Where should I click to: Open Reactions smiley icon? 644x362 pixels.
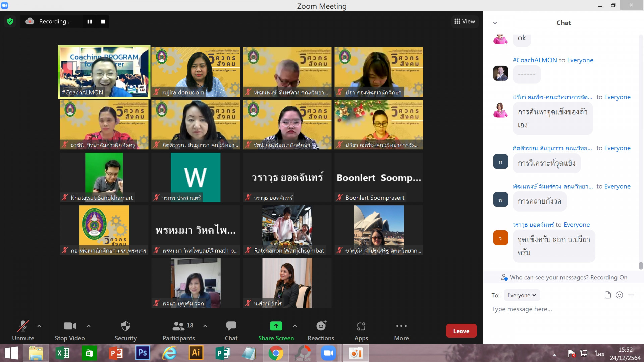(321, 326)
